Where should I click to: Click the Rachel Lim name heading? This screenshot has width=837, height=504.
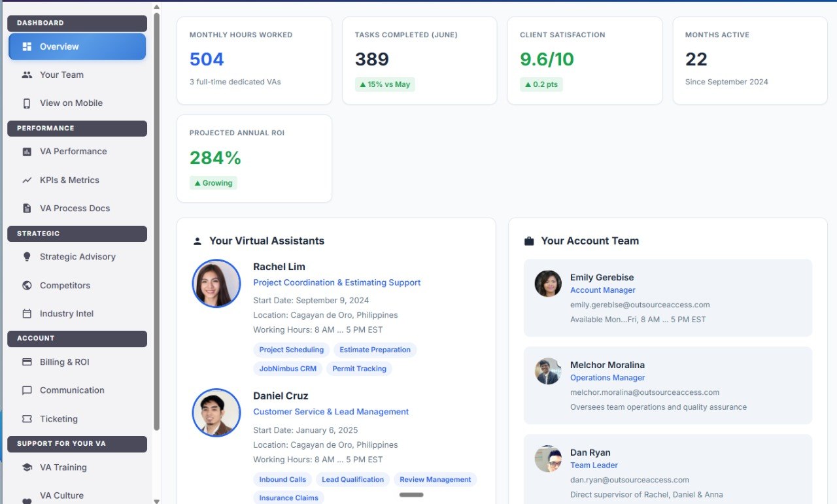point(279,267)
